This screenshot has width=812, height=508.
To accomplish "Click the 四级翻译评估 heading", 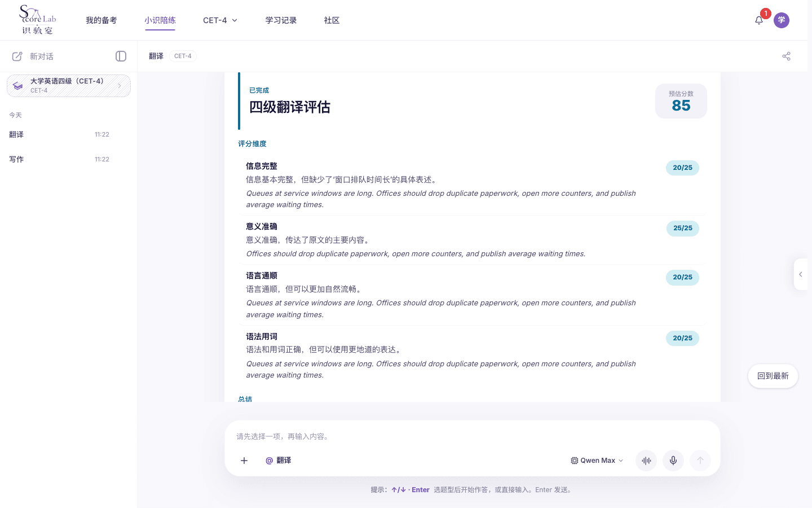I will (x=290, y=107).
